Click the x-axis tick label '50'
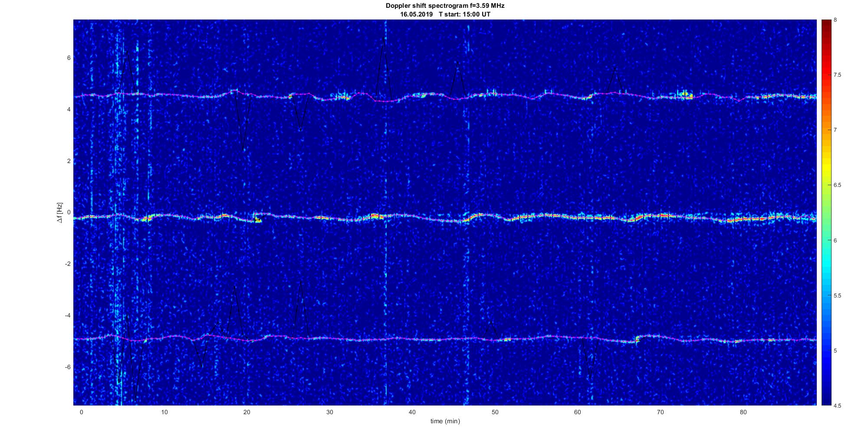 coord(495,412)
